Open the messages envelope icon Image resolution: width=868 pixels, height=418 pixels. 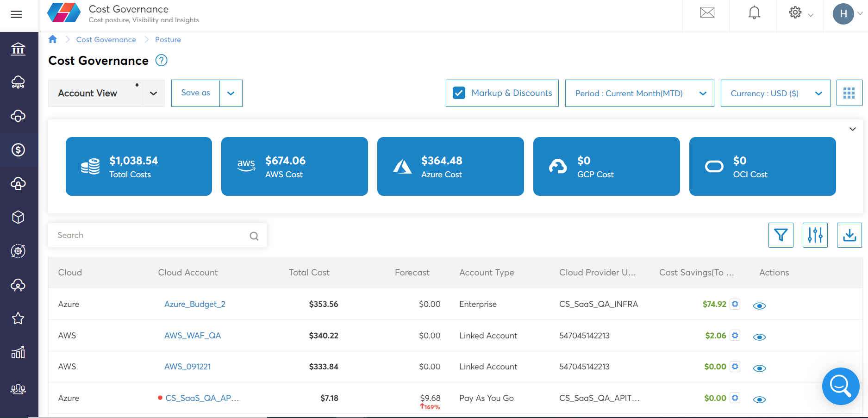pyautogui.click(x=706, y=12)
